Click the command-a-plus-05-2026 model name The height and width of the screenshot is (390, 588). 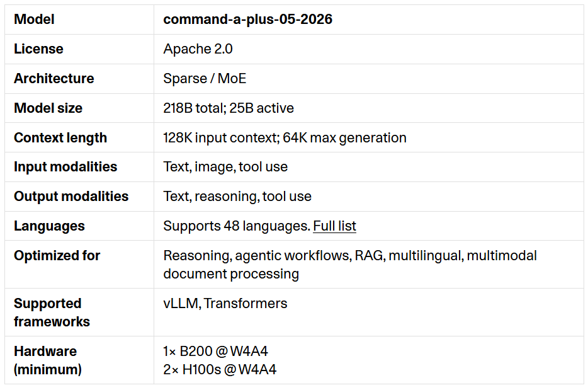coord(248,19)
